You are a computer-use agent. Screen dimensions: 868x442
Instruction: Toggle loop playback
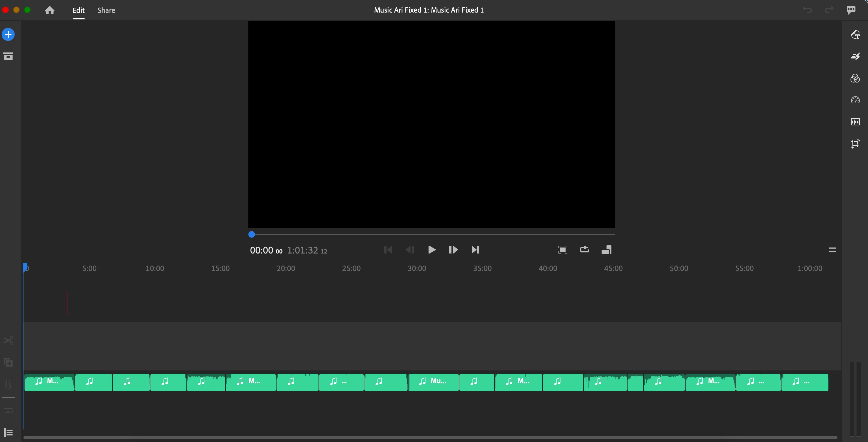585,250
